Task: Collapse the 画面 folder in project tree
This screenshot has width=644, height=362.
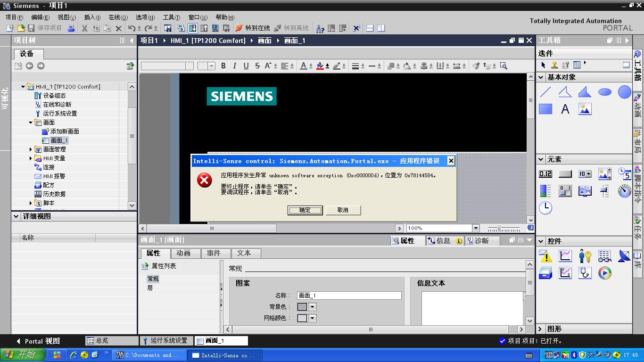Action: (31, 123)
